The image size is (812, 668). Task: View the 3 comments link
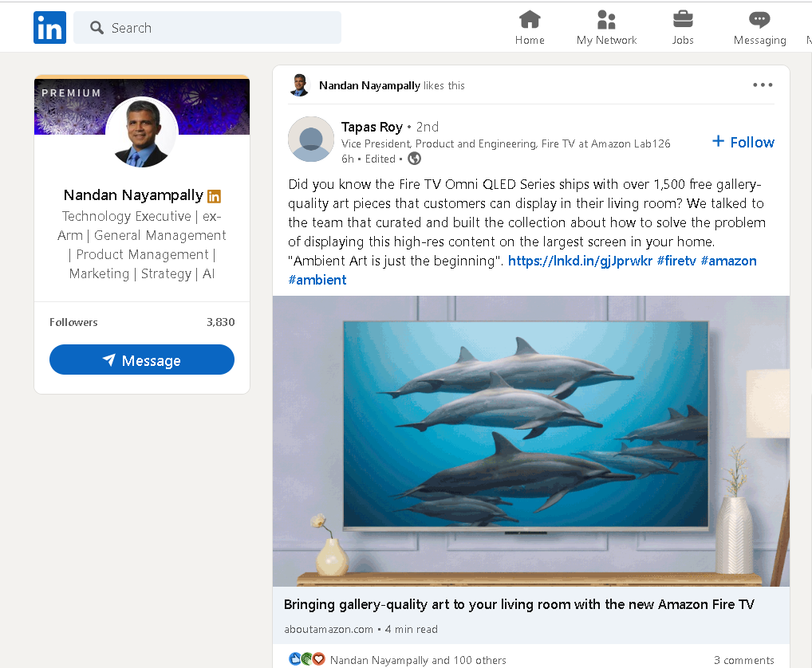pos(743,660)
